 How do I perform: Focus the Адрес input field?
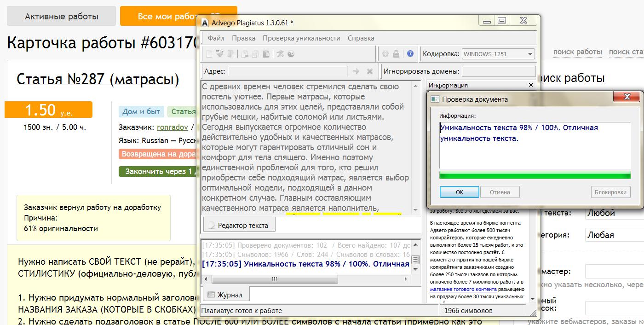pyautogui.click(x=287, y=71)
